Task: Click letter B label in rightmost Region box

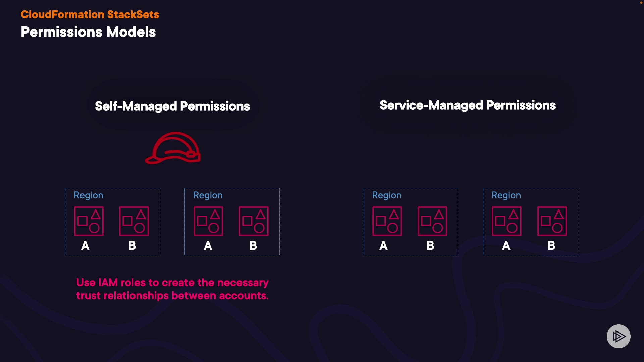Action: 551,246
